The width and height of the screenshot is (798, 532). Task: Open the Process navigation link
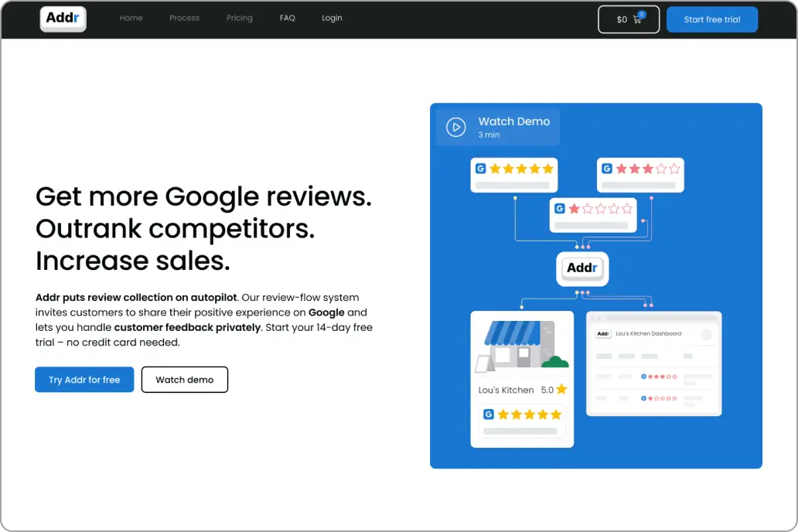pos(184,18)
